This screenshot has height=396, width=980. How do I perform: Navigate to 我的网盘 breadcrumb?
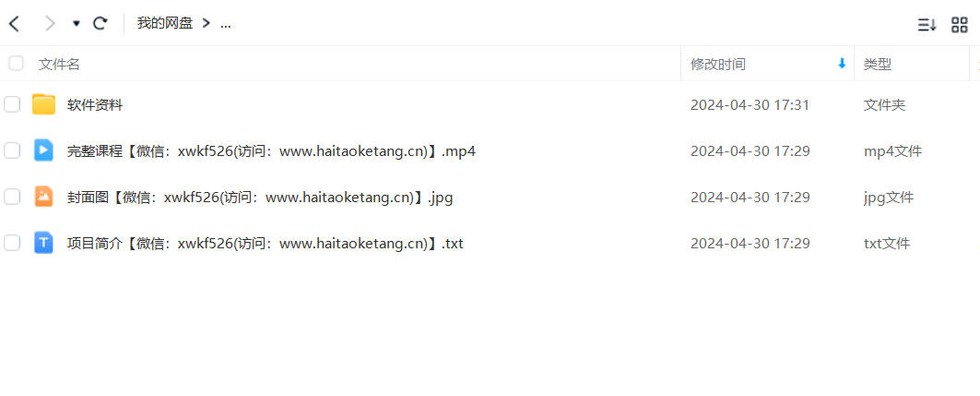click(165, 24)
